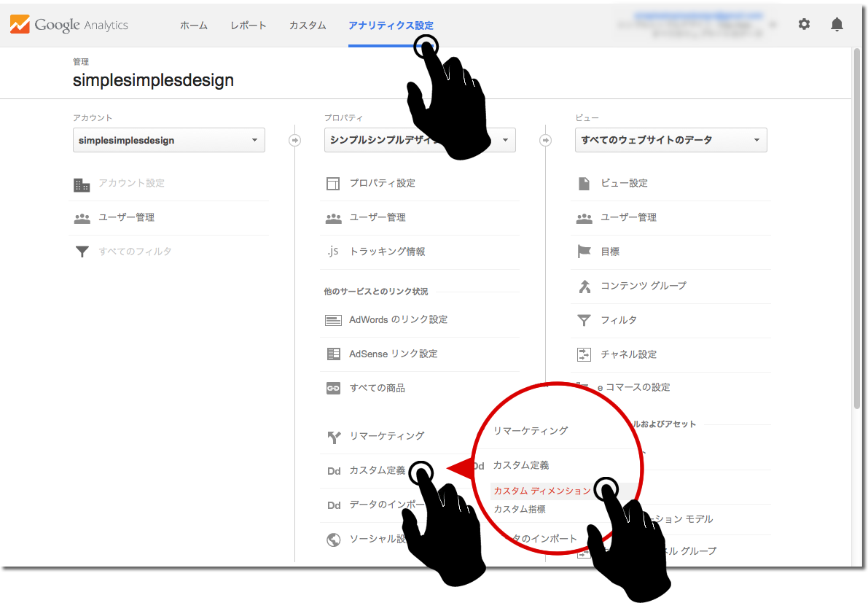Expand the ビュー すべてのウェブサイトのデータ dropdown
Screen dimensions: 868x603
click(670, 140)
